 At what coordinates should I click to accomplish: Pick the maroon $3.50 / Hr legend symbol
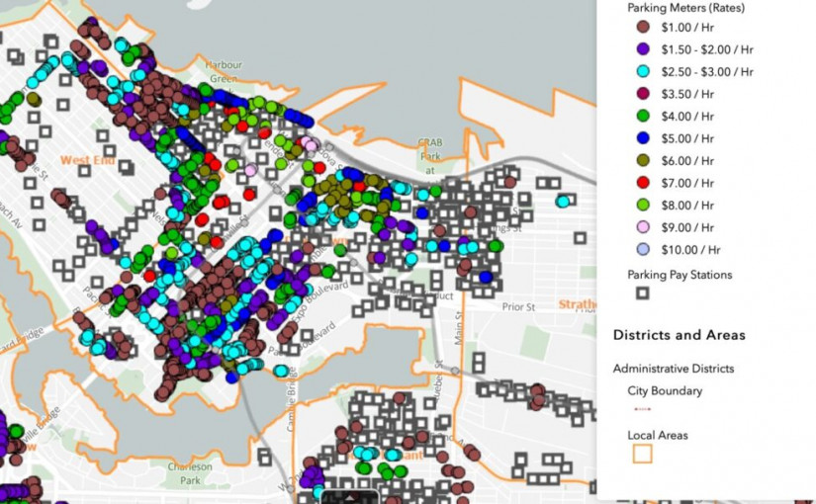[x=643, y=94]
